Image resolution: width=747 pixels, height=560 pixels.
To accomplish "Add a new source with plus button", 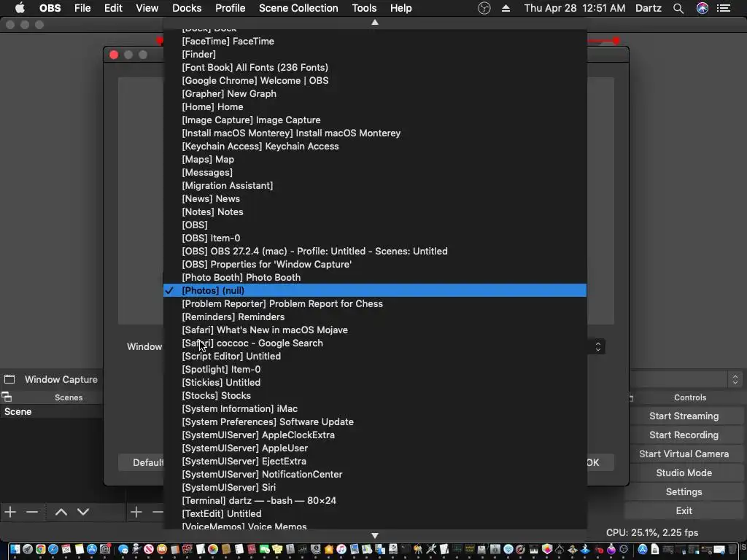I will 136,512.
